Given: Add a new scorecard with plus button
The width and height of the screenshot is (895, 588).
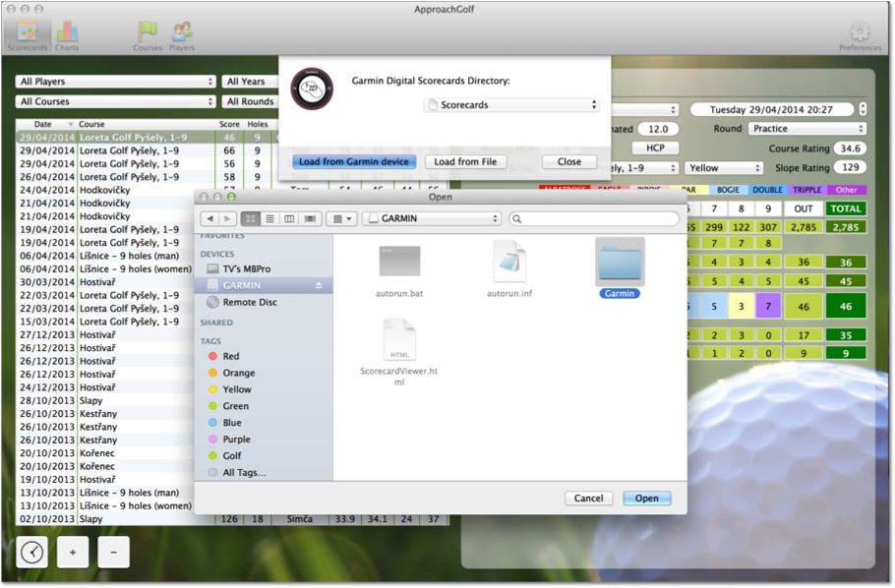Looking at the screenshot, I should 73,552.
